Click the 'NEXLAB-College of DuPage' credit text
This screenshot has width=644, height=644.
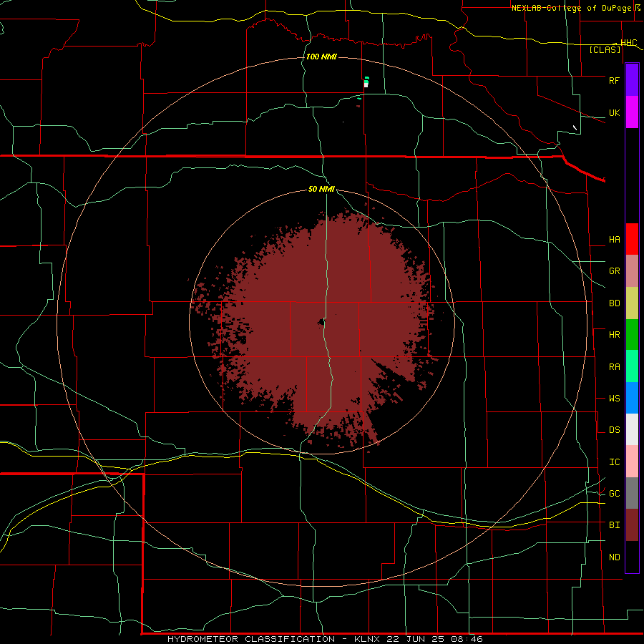(572, 8)
